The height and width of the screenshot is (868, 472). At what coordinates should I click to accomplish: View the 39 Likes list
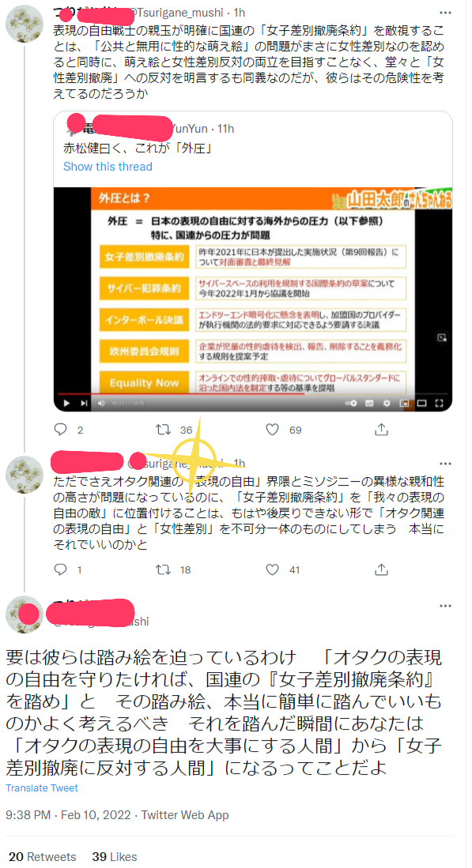[x=115, y=856]
